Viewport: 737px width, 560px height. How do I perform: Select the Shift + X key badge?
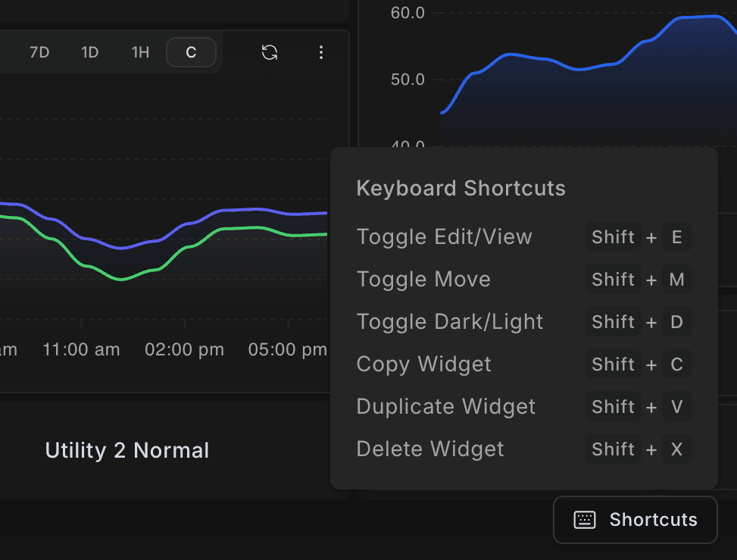640,449
